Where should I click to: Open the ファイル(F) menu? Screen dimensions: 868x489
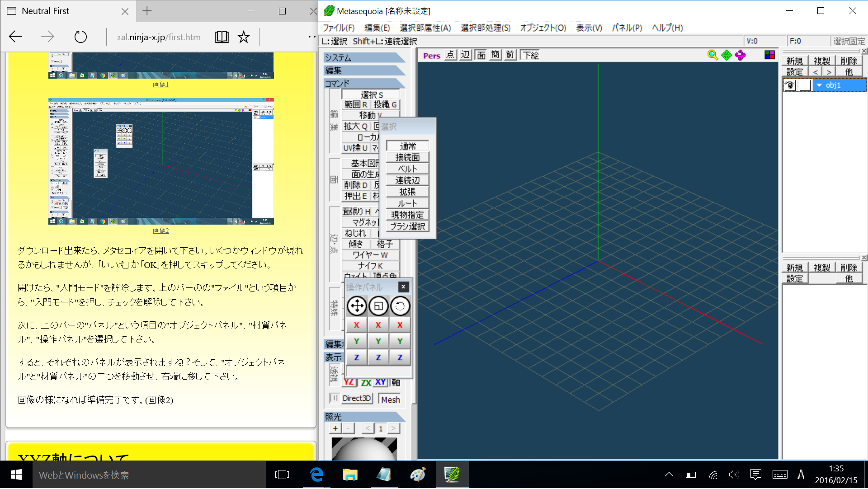tap(338, 28)
